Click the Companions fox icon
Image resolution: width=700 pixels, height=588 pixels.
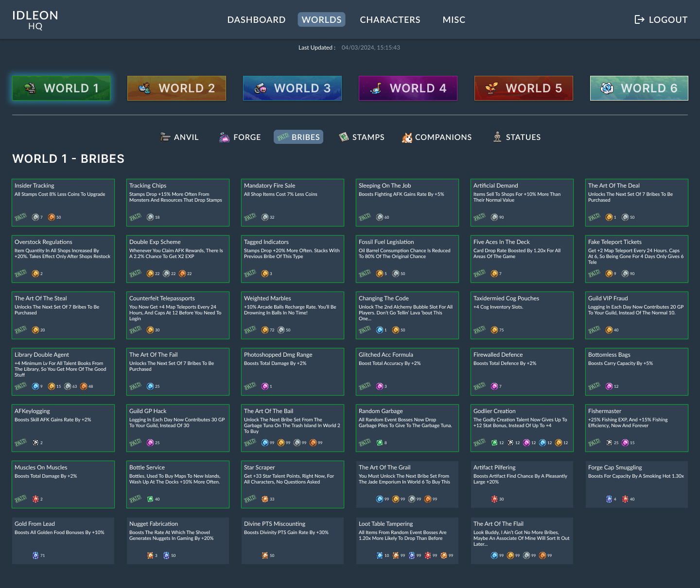(407, 138)
